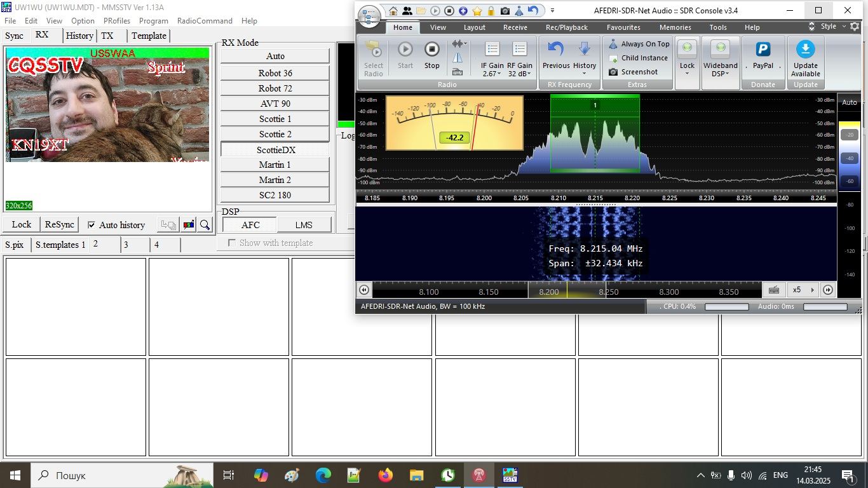Click the star favourites icon in quick toolbar
This screenshot has width=868, height=488.
(477, 11)
